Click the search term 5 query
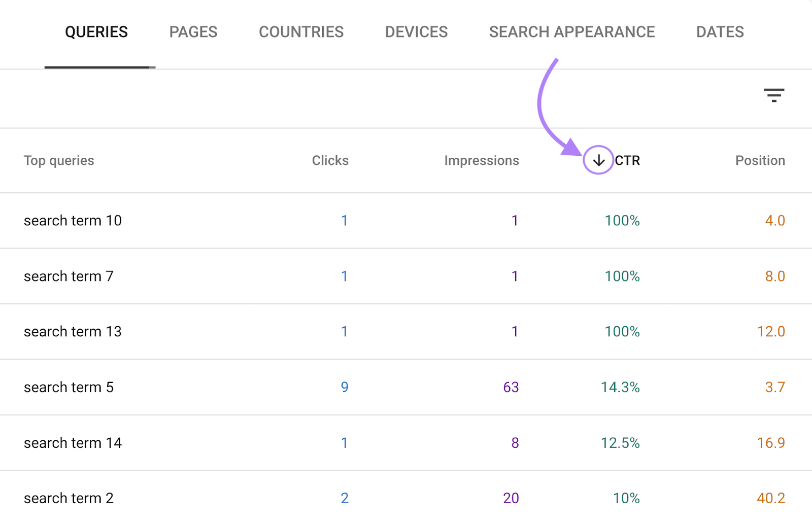812x524 pixels. coord(69,387)
